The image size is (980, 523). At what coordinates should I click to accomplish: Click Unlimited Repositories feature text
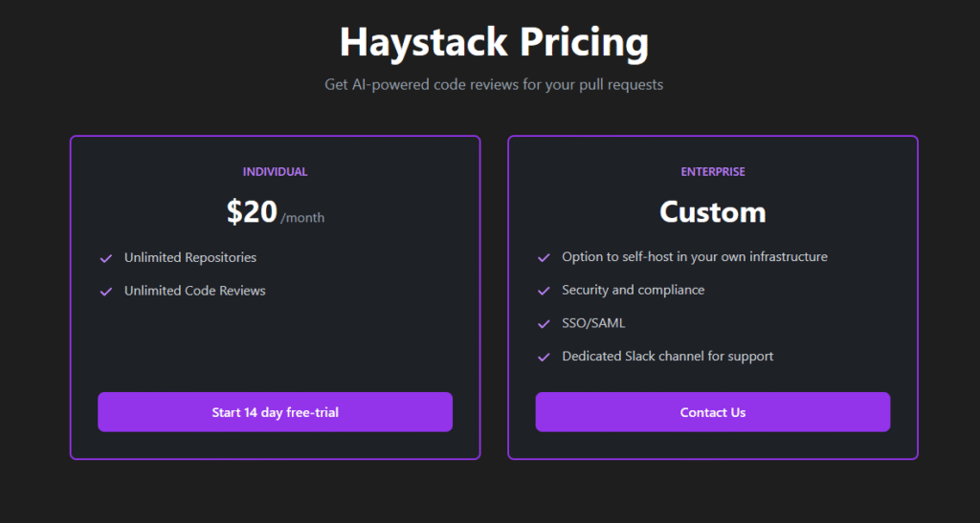tap(190, 257)
